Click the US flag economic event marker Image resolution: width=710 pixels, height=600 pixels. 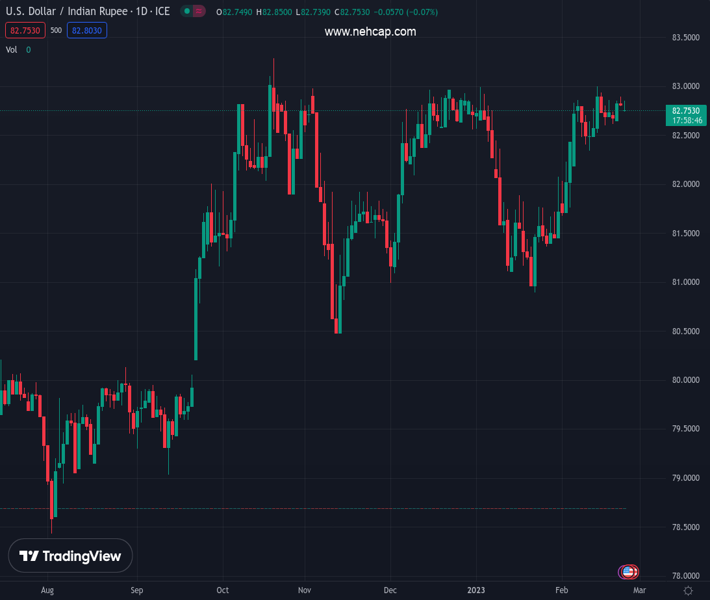[628, 572]
